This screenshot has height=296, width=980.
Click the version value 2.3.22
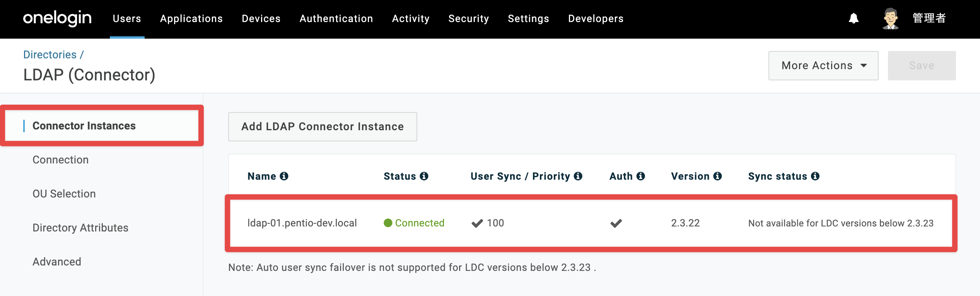pos(685,223)
